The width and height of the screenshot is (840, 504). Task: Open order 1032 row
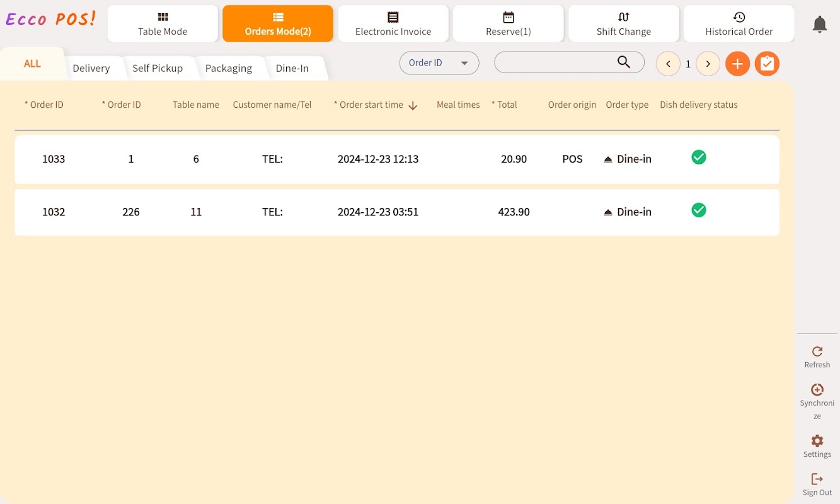tap(397, 212)
